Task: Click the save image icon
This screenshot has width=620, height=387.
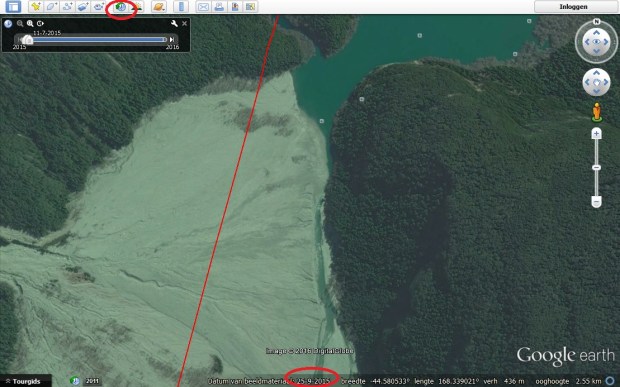Action: point(235,6)
